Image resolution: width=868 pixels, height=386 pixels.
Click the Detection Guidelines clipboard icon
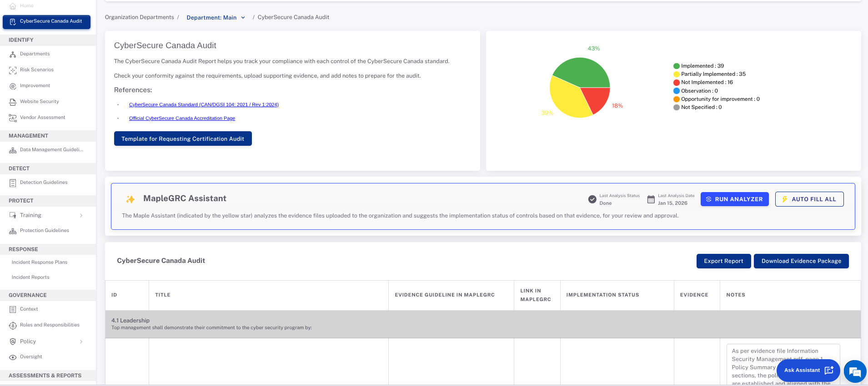(x=13, y=183)
